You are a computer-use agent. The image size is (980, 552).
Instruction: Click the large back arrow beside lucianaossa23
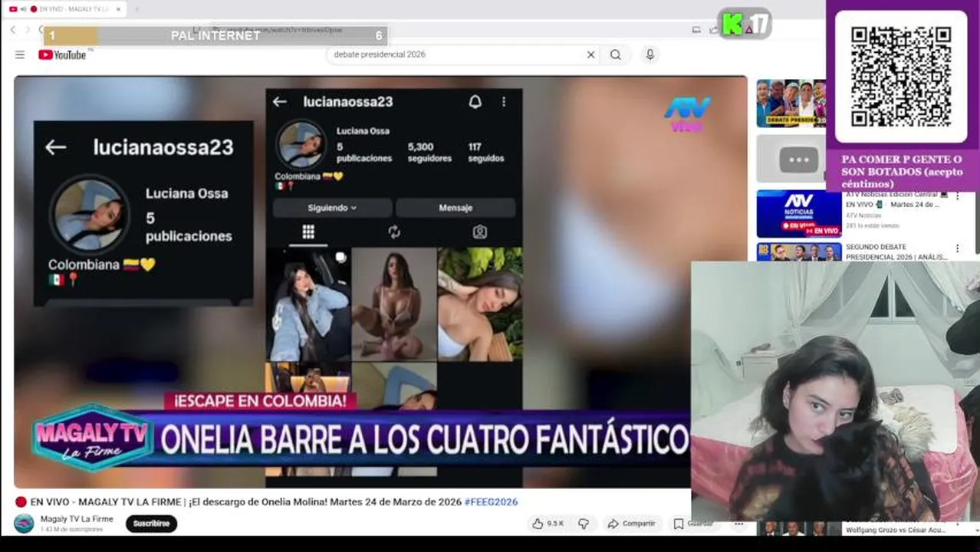click(55, 148)
